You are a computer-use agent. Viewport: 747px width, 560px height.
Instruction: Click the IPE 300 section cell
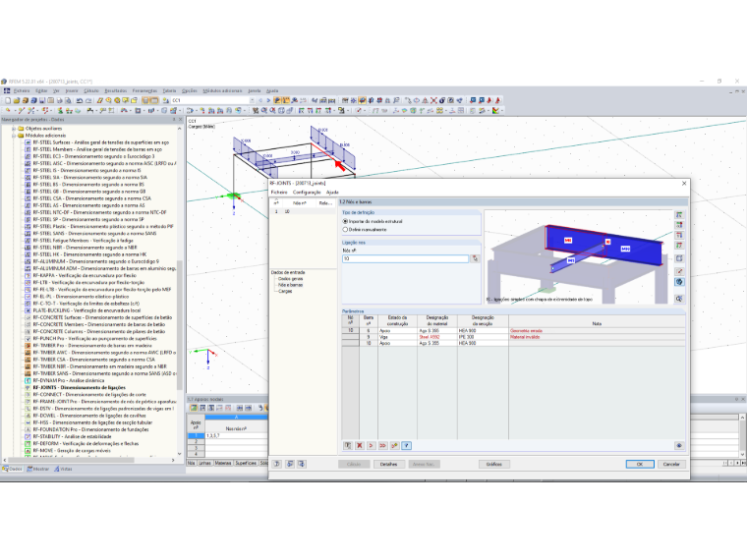483,337
